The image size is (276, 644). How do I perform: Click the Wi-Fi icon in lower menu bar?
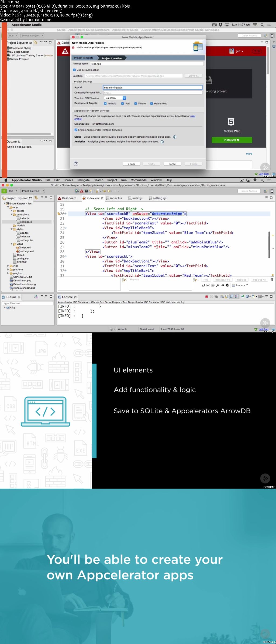click(x=255, y=180)
